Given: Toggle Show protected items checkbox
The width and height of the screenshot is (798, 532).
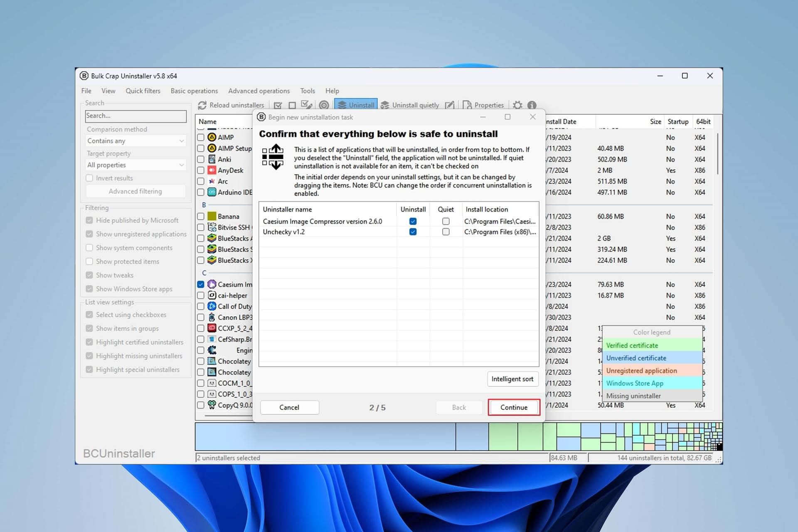Looking at the screenshot, I should point(89,261).
